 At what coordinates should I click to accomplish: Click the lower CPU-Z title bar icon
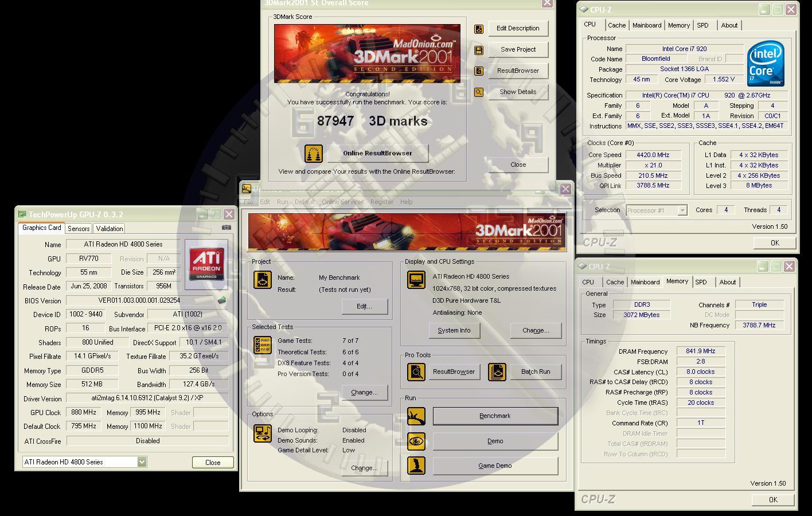[x=582, y=267]
